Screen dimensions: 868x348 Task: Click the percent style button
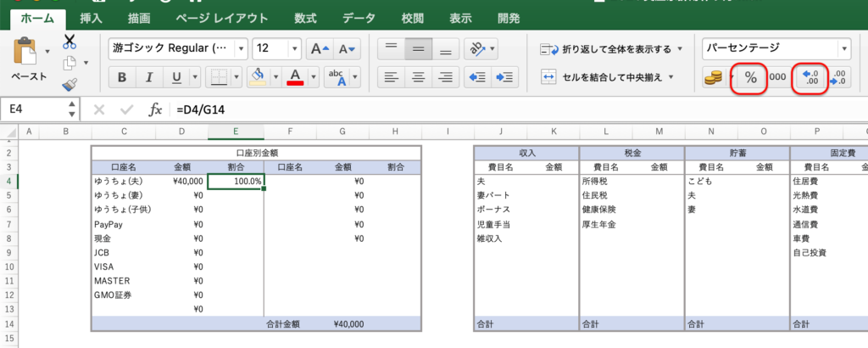(x=751, y=77)
